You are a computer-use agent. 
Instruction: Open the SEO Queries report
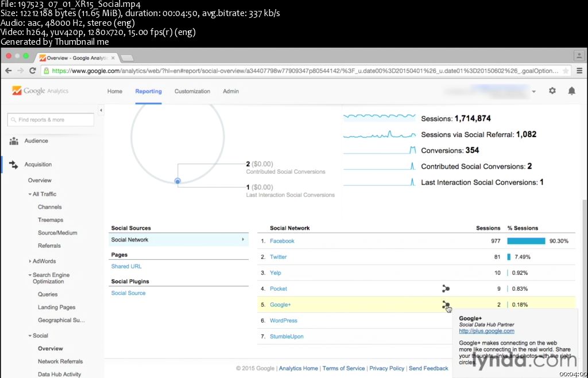[48, 294]
